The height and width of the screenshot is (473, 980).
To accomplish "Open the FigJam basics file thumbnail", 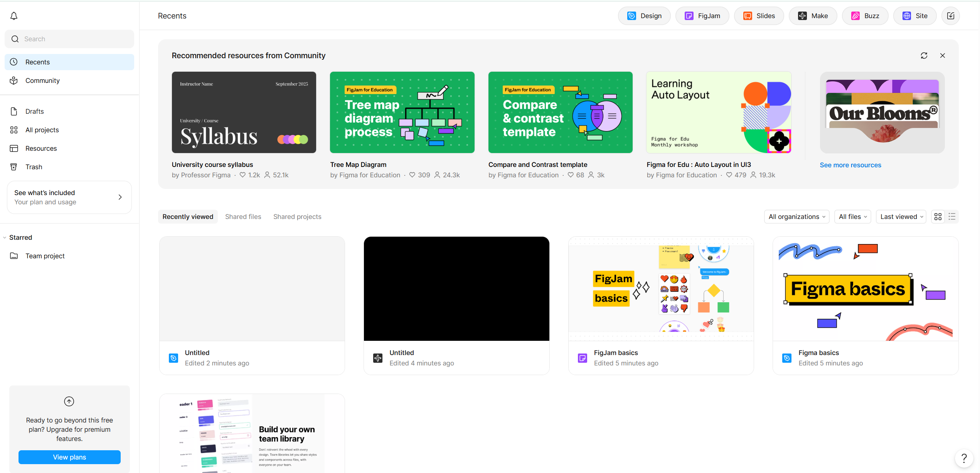I will point(661,289).
